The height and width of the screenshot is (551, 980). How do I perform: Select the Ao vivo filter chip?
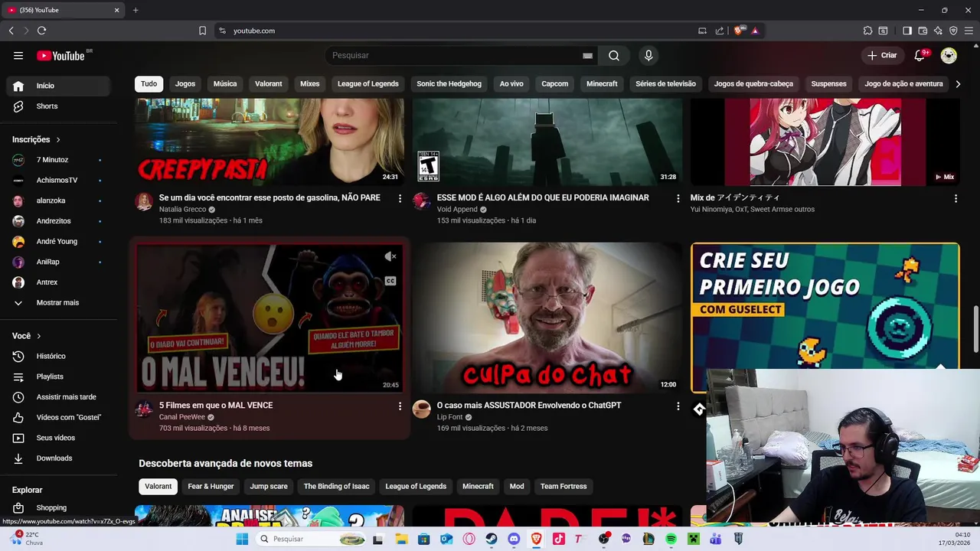pyautogui.click(x=511, y=83)
